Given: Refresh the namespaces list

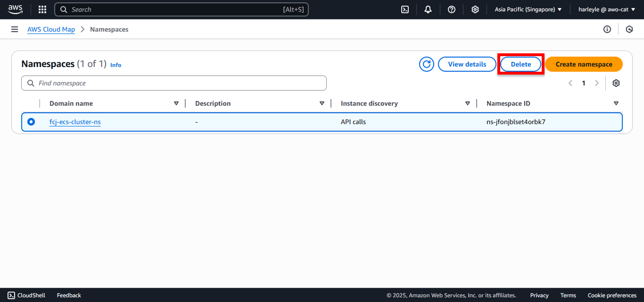Looking at the screenshot, I should 427,64.
